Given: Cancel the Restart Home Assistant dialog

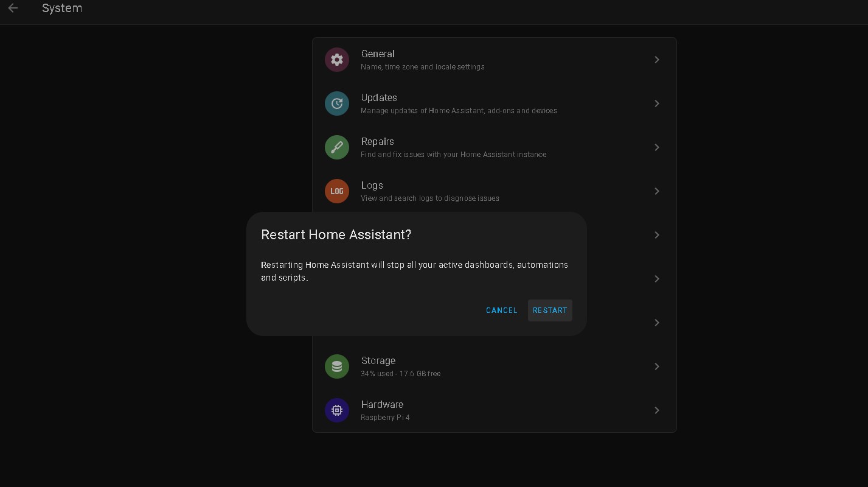Looking at the screenshot, I should (x=501, y=310).
